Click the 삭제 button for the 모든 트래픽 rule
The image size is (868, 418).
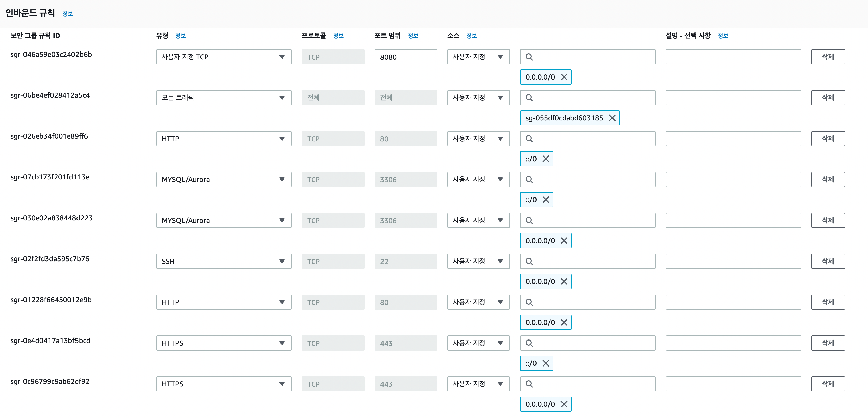tap(828, 98)
